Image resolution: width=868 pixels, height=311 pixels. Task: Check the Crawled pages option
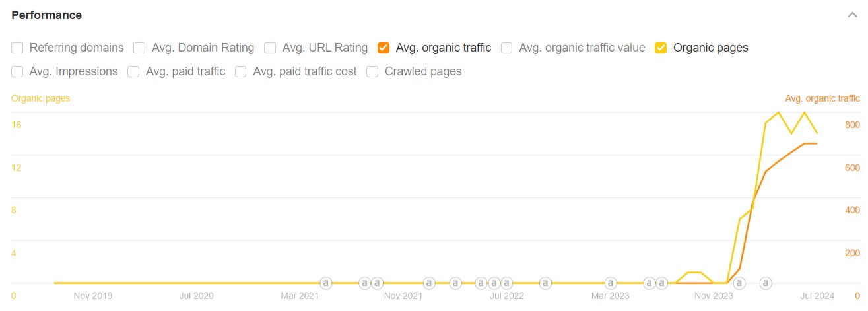[x=372, y=71]
